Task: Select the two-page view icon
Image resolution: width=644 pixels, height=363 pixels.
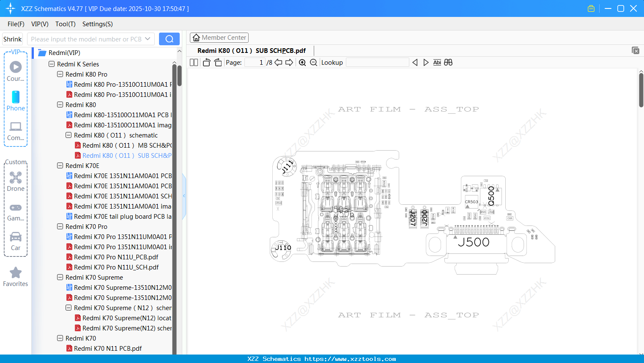Action: click(x=194, y=62)
